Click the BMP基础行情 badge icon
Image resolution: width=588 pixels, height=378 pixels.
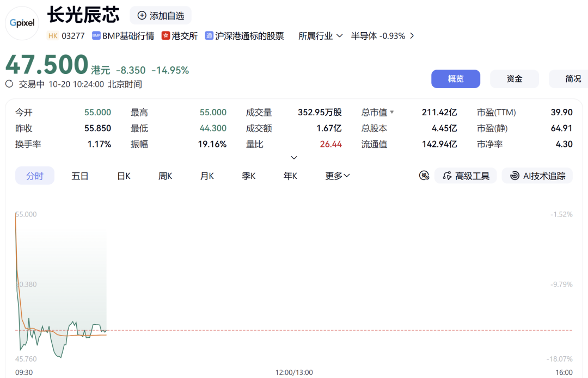point(96,35)
